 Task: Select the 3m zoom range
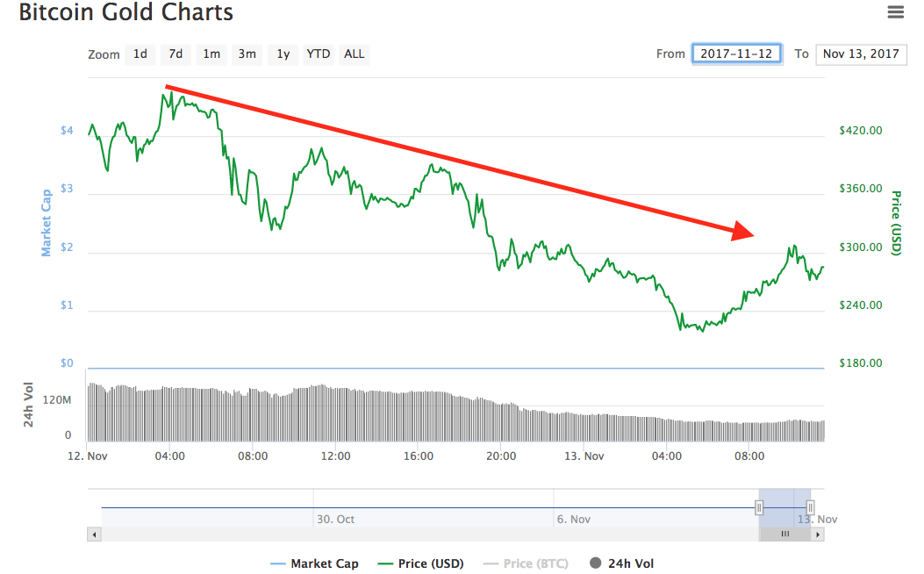pyautogui.click(x=247, y=54)
